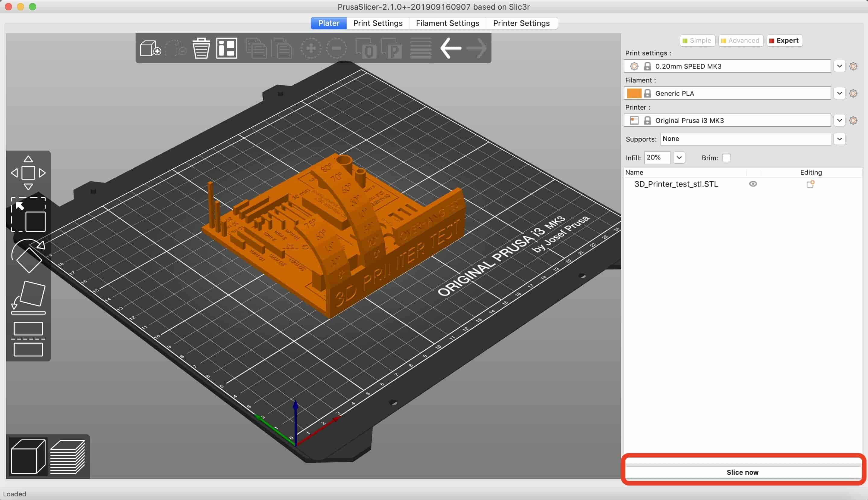Enable Expert mode toggle

tap(784, 40)
